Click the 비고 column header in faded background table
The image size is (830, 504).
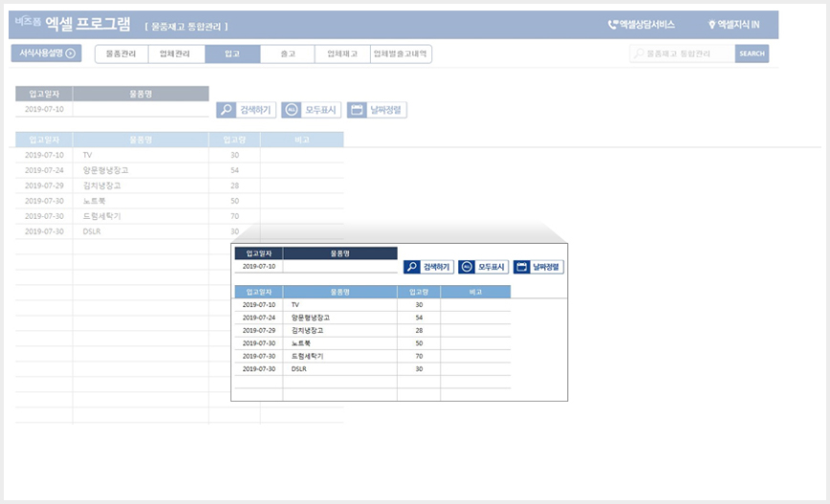302,140
